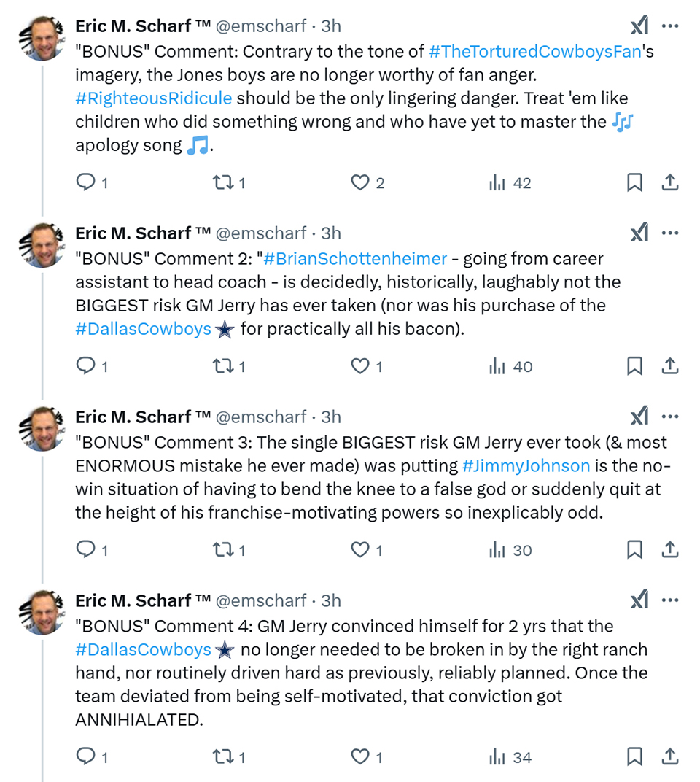Like the BONUS Comment 4 tweet
Viewport: 700px width, 782px height.
[x=367, y=757]
